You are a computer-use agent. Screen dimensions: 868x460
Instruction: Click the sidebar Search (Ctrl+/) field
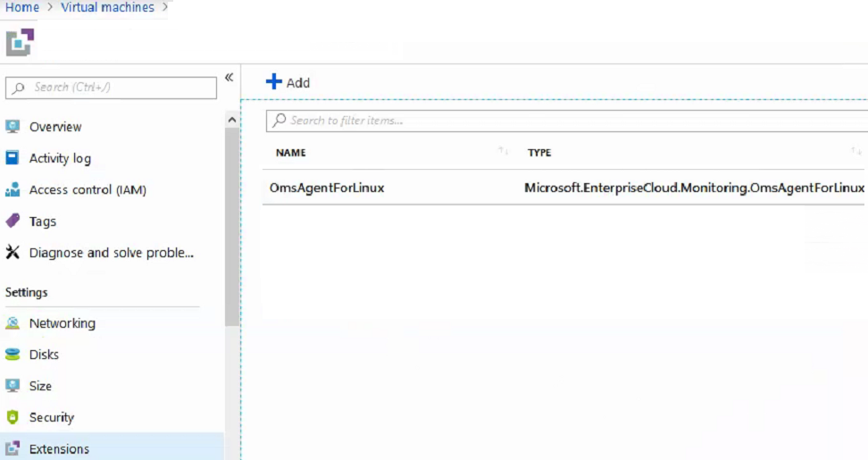click(112, 88)
